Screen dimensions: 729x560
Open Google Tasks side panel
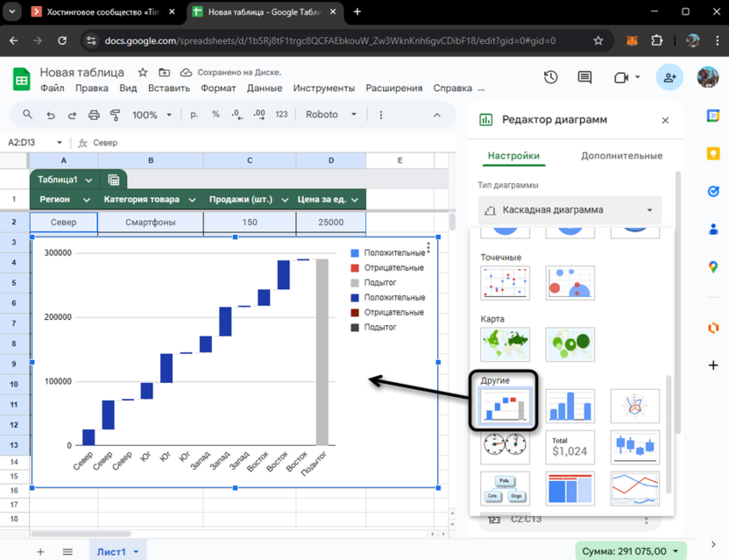(713, 191)
